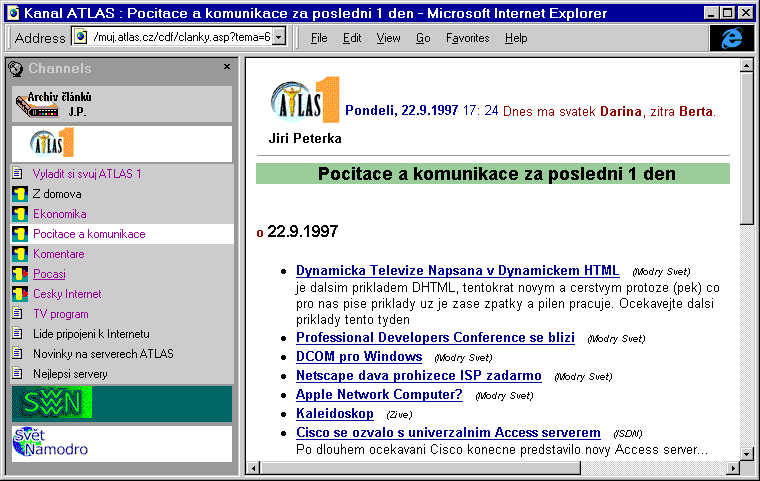Select the ATLAS 1 channel logo in the sidebar

click(x=122, y=144)
